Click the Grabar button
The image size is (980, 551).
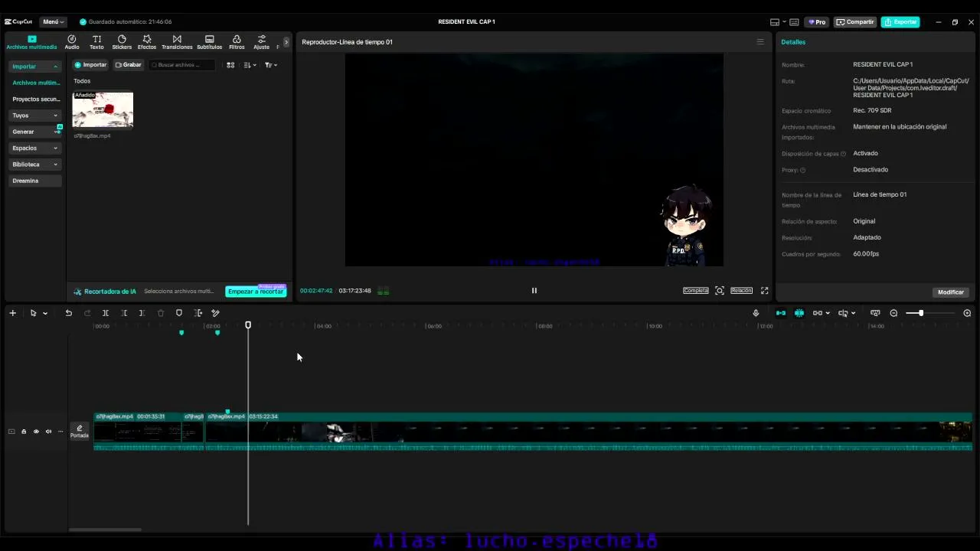[x=129, y=65]
